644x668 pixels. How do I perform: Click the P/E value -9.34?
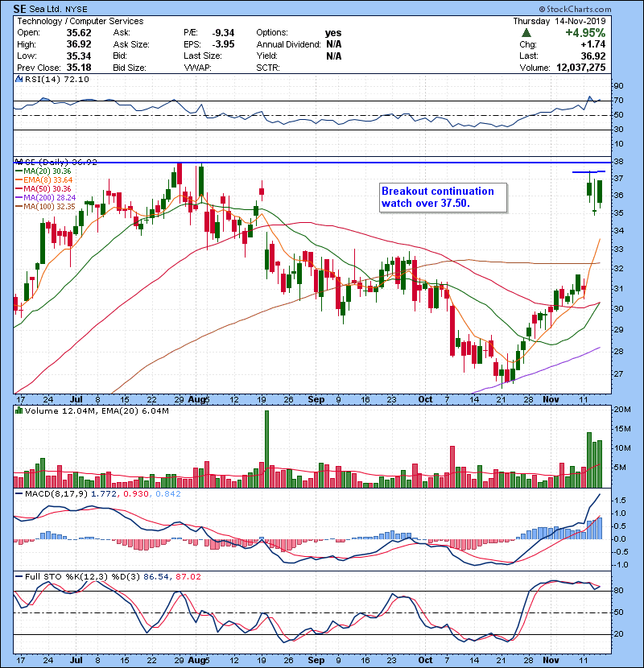(223, 33)
